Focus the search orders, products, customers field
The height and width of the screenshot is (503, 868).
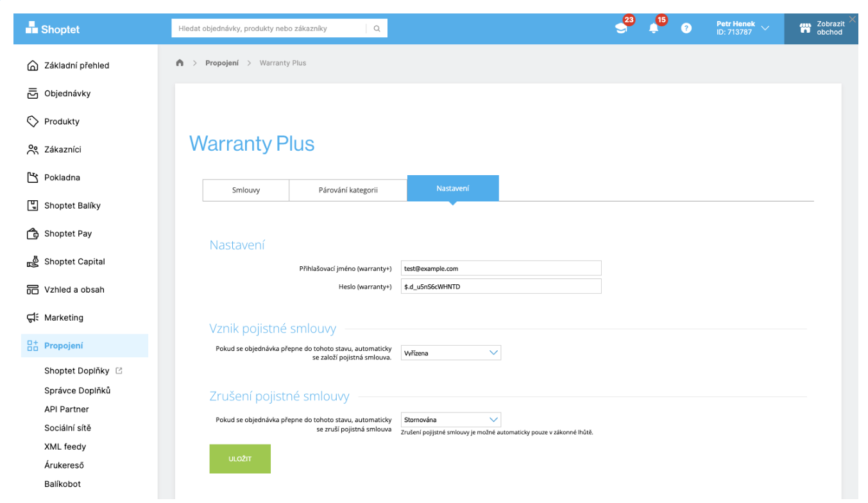269,28
